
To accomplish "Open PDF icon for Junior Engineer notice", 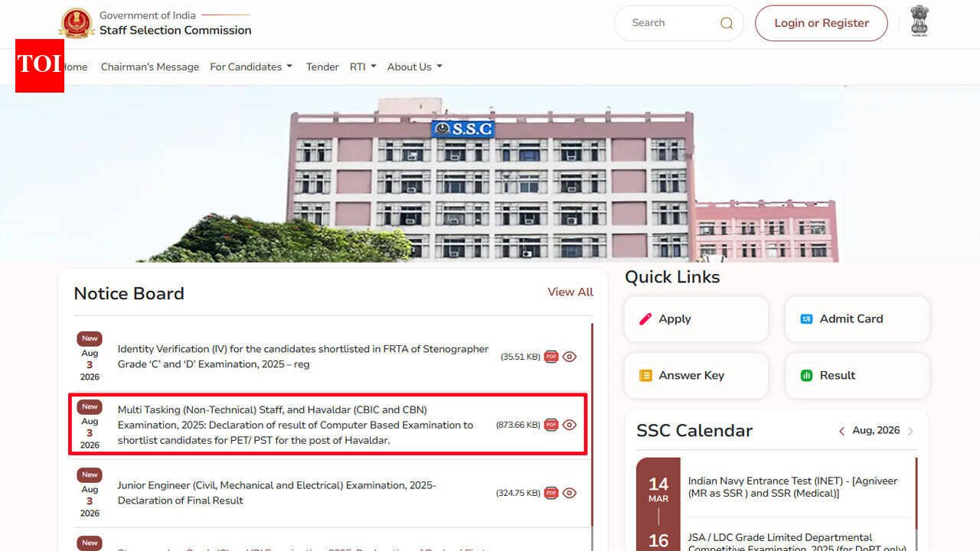I will [551, 493].
